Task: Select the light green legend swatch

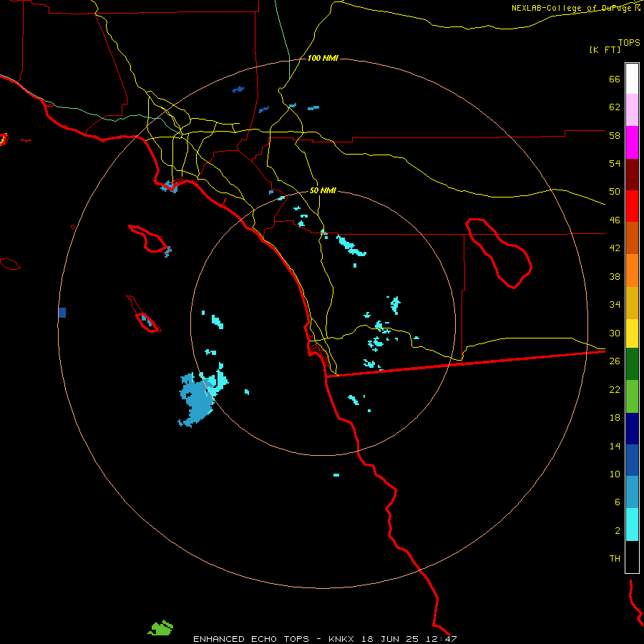Action: 632,396
